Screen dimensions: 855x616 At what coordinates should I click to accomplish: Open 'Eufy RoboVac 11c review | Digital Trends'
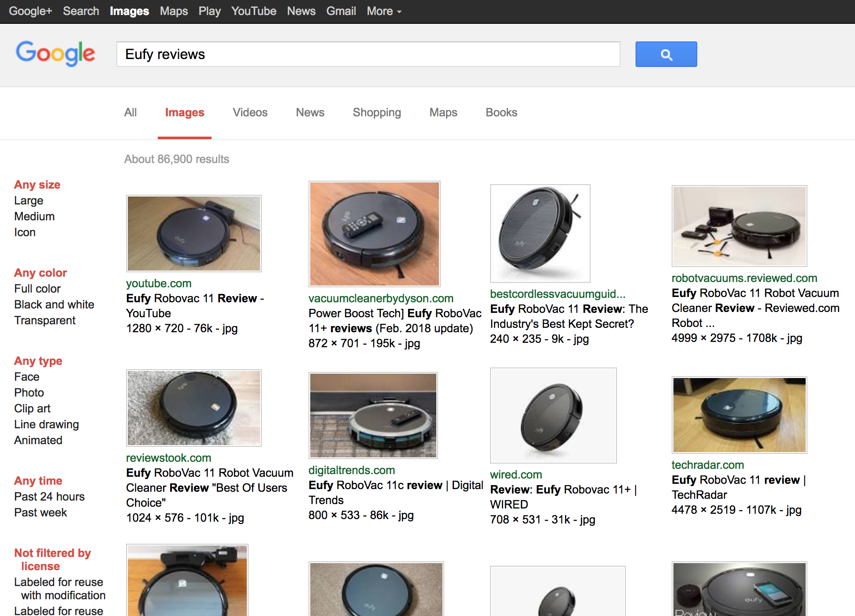[x=396, y=493]
